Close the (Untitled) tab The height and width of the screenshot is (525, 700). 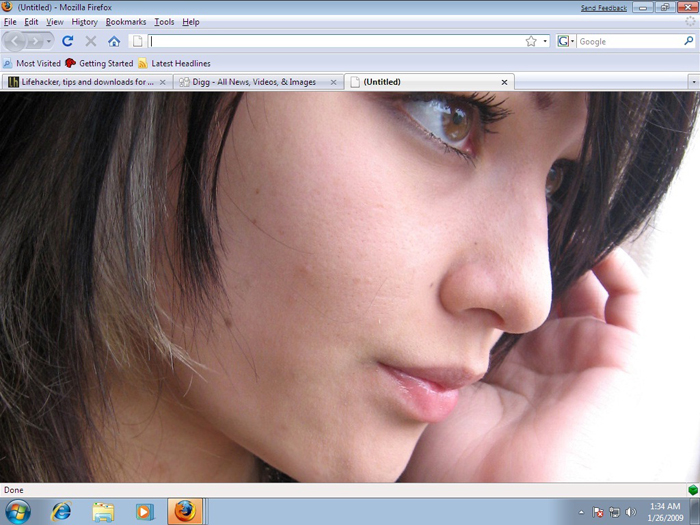(504, 82)
